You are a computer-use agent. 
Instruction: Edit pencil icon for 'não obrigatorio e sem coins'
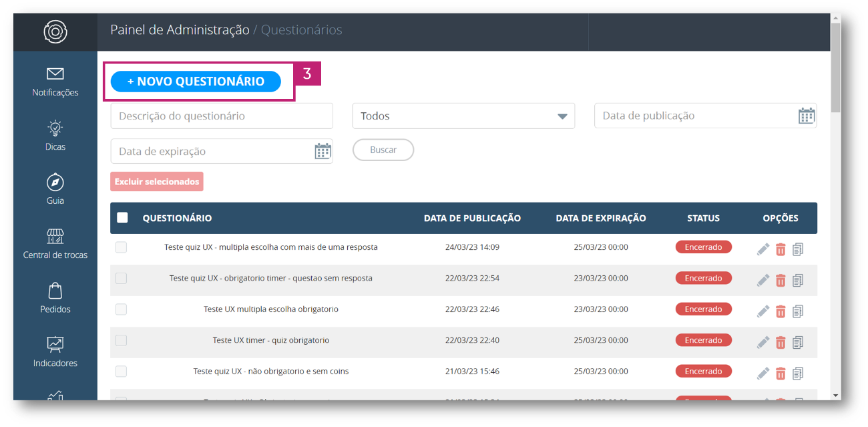point(763,374)
